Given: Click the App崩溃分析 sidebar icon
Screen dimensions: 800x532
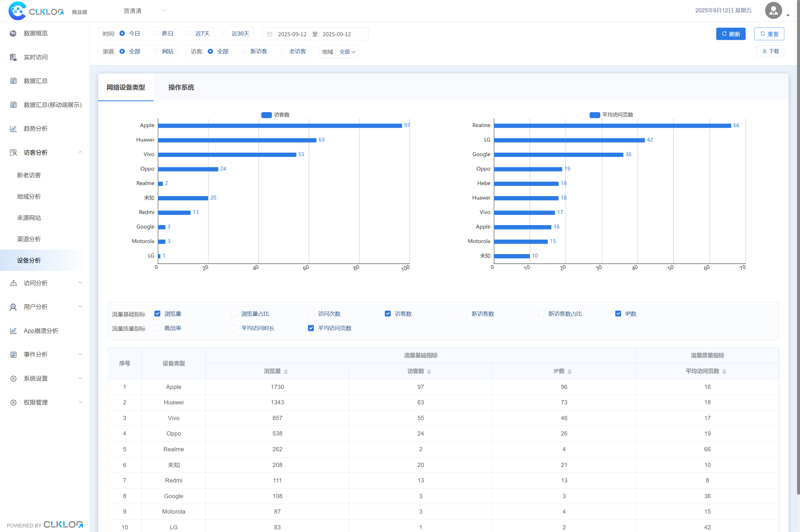Looking at the screenshot, I should coord(13,331).
